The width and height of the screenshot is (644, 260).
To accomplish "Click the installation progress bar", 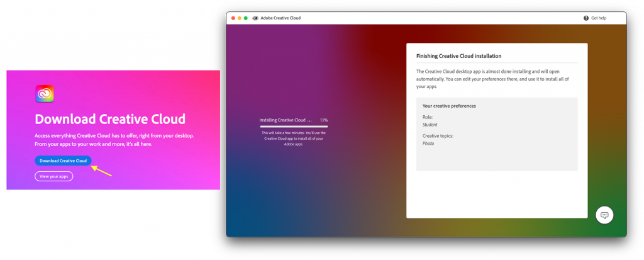I will coord(294,127).
